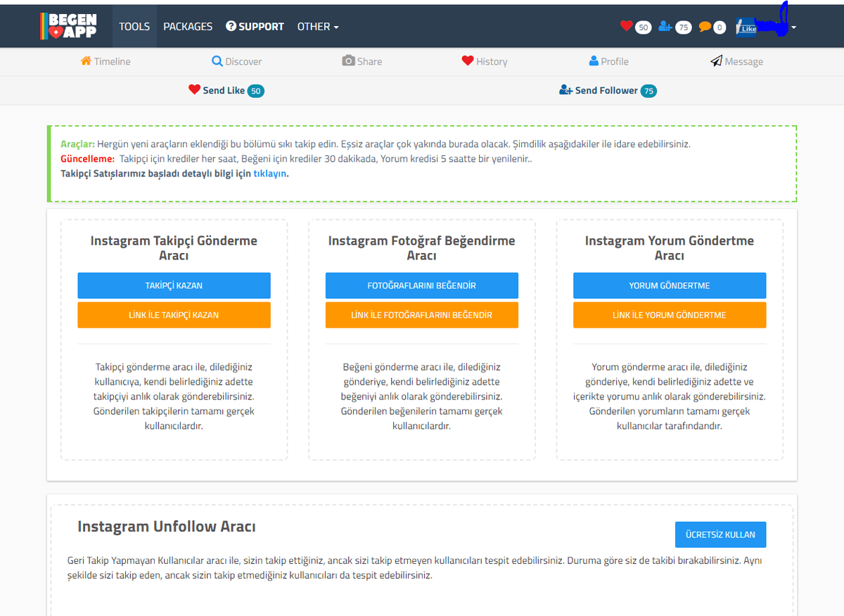Click the 'Instagram Takipçi Gönderme Aracı' heading

174,248
